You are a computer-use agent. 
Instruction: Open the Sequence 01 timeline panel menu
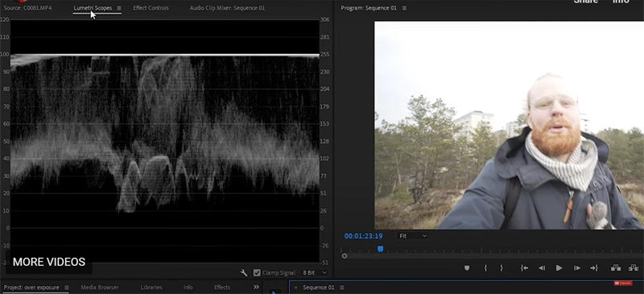pos(341,288)
